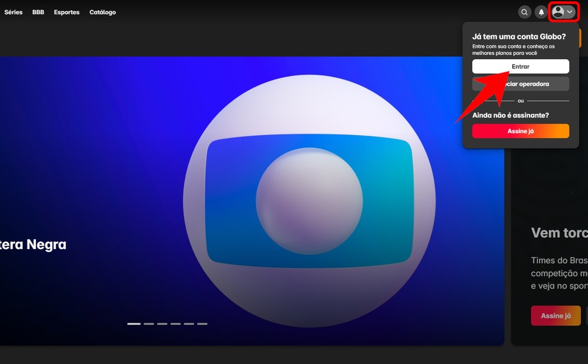Click 'Ainda não é assinante?' text
The width and height of the screenshot is (588, 364).
(510, 115)
